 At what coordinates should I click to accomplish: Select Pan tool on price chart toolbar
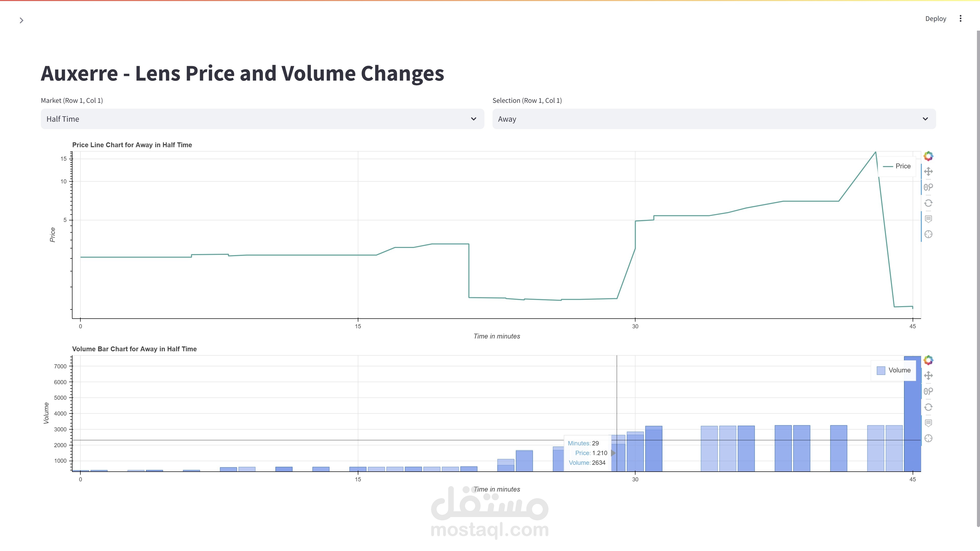[928, 171]
